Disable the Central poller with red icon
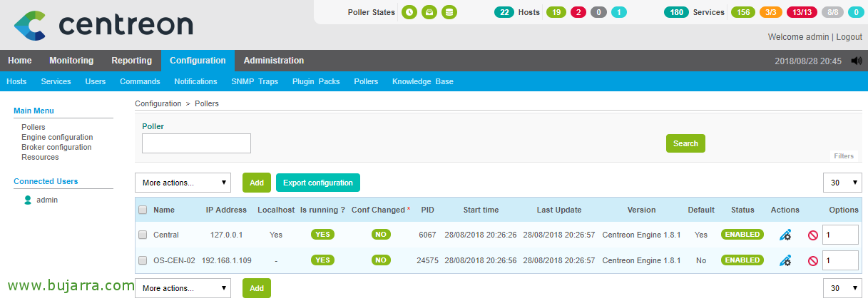Screen dimensions: 868x301 812,235
